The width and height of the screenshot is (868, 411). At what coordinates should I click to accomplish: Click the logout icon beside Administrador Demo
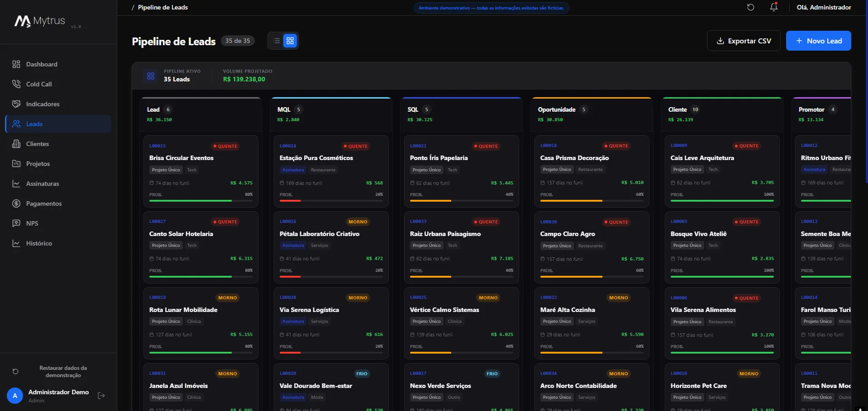pyautogui.click(x=101, y=396)
